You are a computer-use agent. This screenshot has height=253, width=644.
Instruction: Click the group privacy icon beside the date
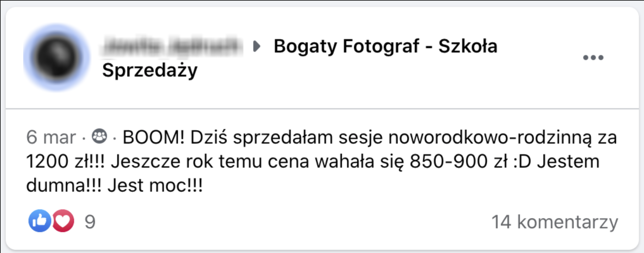tap(99, 137)
